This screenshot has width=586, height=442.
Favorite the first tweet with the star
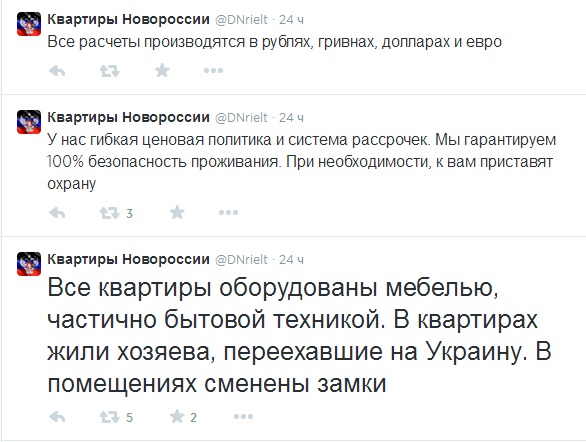pos(162,70)
